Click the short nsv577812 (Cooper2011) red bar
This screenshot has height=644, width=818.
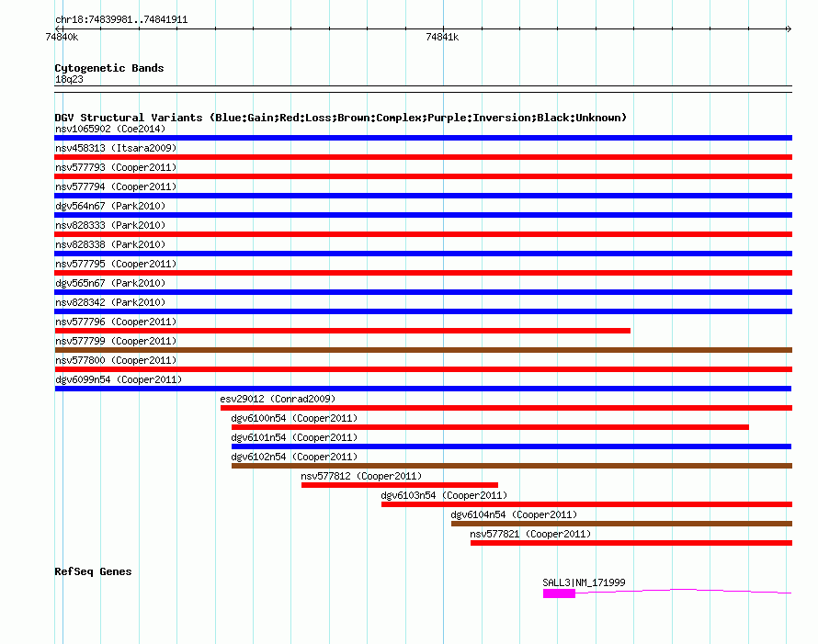(400, 485)
